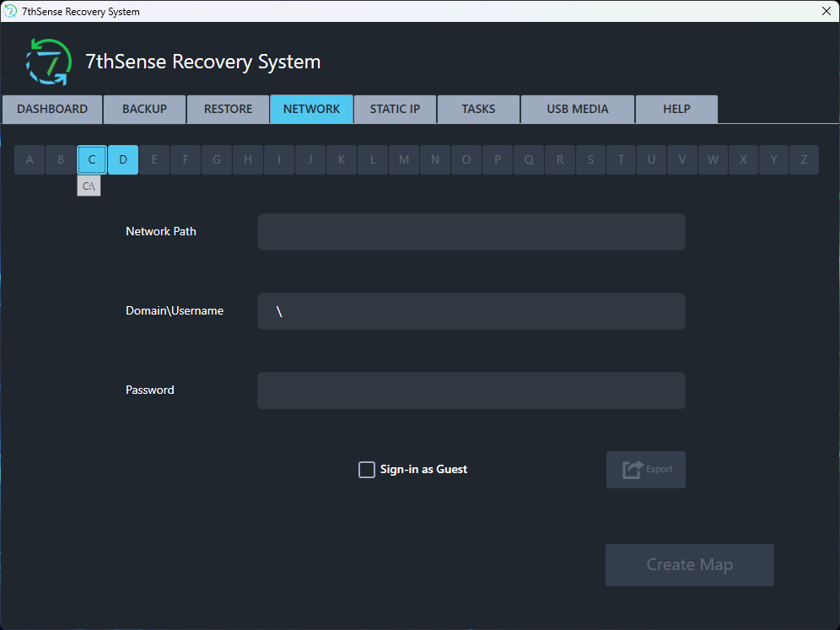Select drive letter Q
Screen dimensions: 840x630
click(x=529, y=159)
